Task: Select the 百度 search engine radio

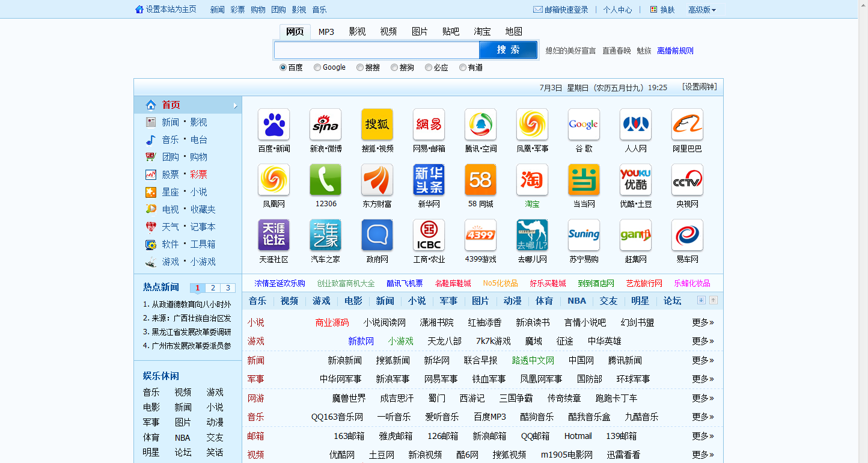Action: pos(283,67)
